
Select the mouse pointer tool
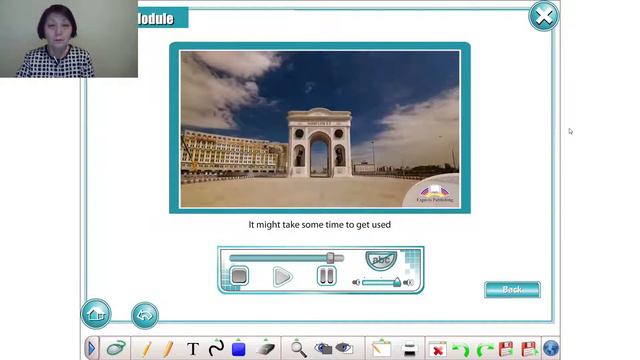tap(116, 348)
